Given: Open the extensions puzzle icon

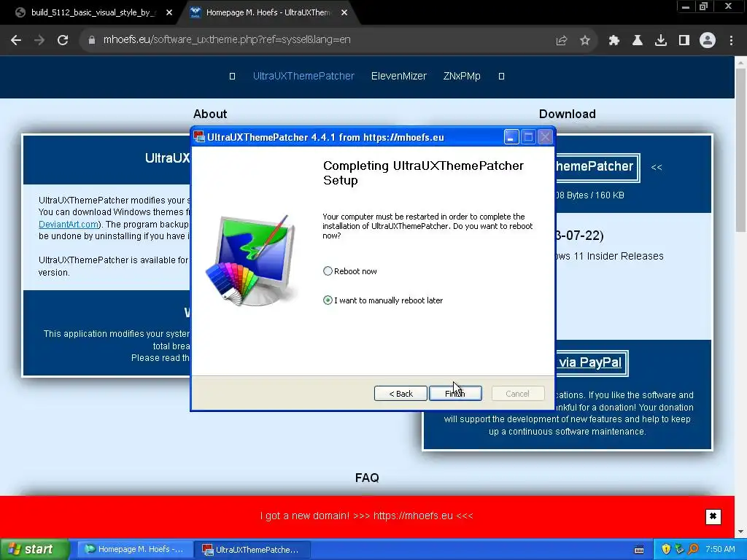Looking at the screenshot, I should pyautogui.click(x=614, y=41).
